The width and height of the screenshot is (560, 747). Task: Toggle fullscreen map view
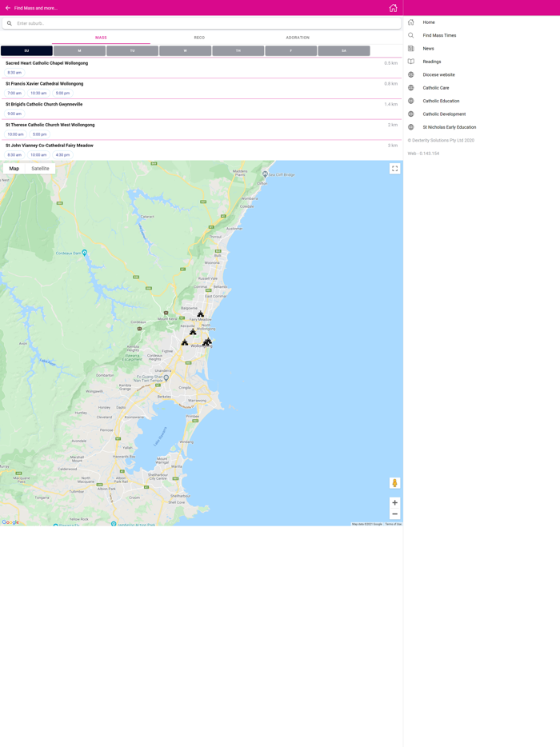click(394, 169)
